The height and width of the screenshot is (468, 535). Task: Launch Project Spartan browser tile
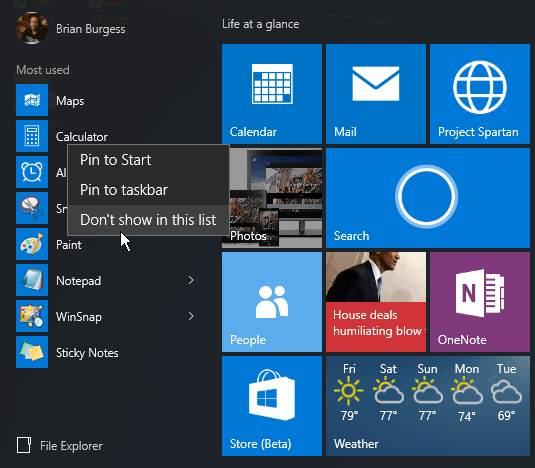pos(480,94)
